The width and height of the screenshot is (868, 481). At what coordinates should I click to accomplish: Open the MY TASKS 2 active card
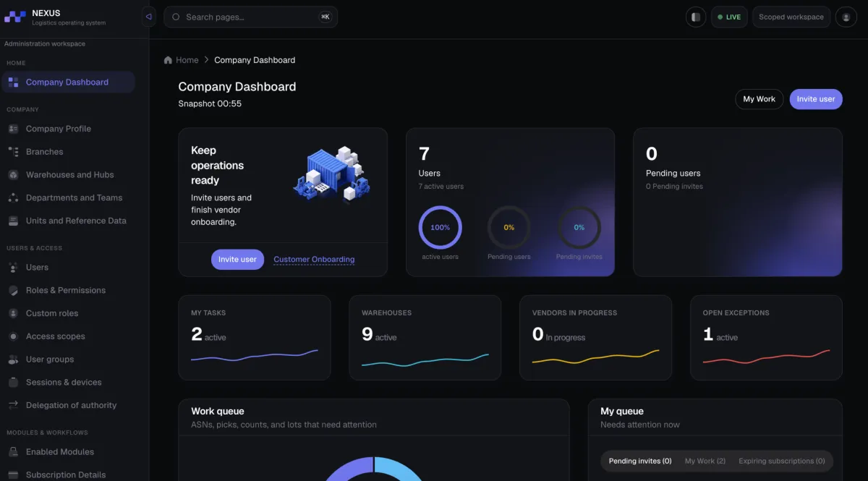(255, 338)
